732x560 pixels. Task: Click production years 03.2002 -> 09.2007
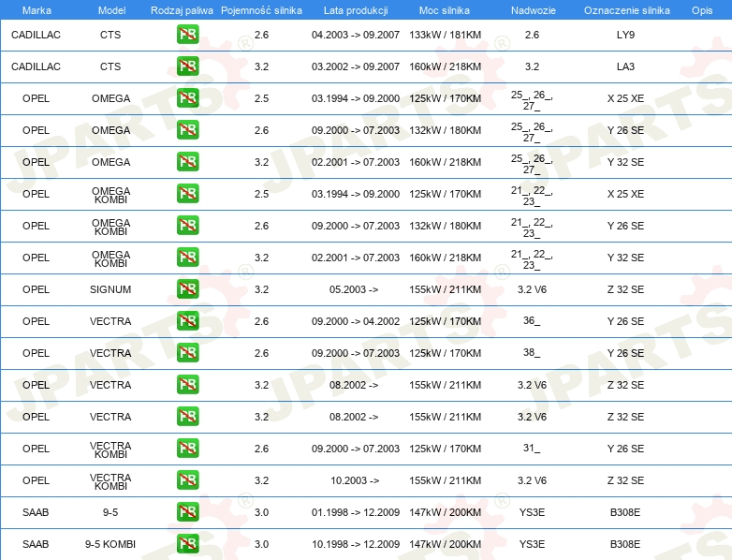(356, 66)
